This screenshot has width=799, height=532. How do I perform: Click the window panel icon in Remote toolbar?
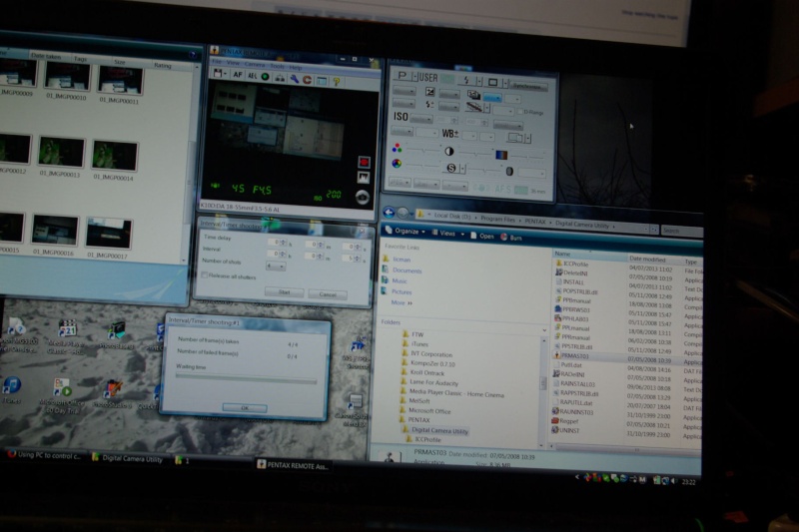click(322, 81)
